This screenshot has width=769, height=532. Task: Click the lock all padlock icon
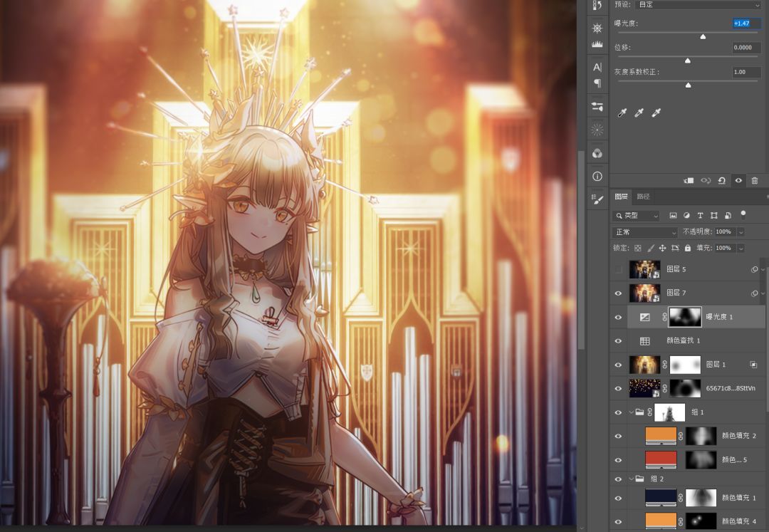click(x=687, y=248)
